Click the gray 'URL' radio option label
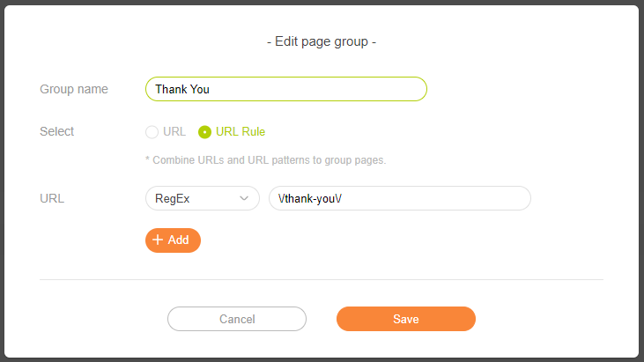Image resolution: width=644 pixels, height=362 pixels. click(174, 132)
